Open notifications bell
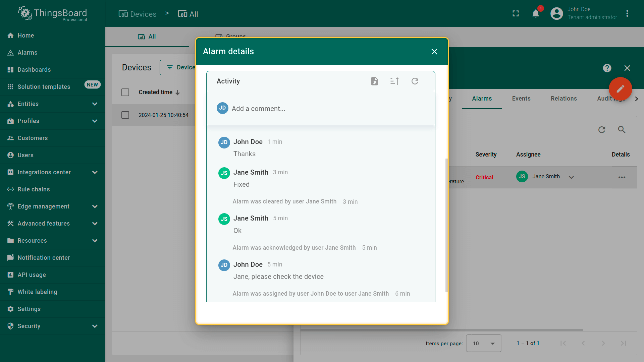Viewport: 644px width, 362px height. [x=536, y=13]
